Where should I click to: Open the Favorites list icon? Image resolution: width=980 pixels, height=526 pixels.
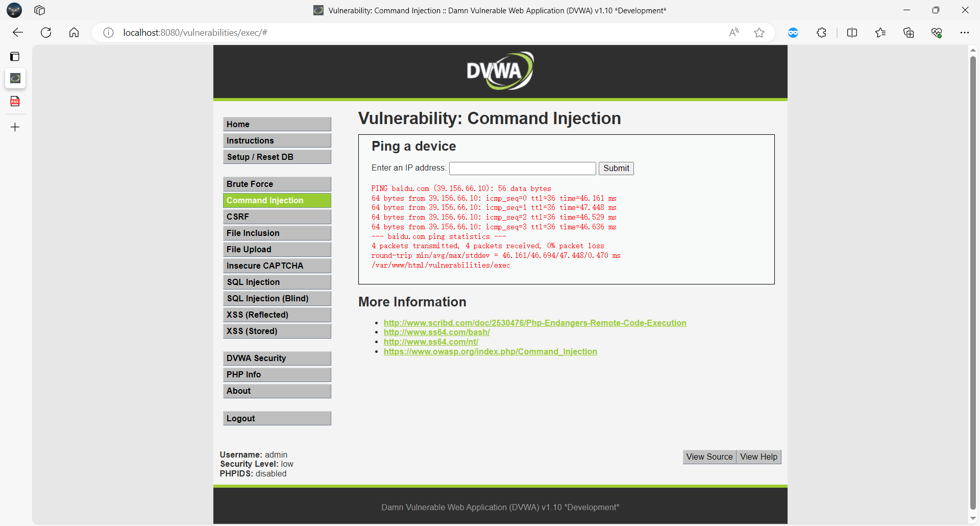(880, 33)
